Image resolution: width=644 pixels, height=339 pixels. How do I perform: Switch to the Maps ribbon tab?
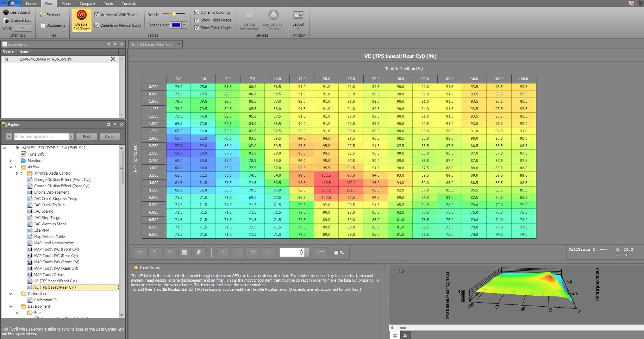(66, 4)
